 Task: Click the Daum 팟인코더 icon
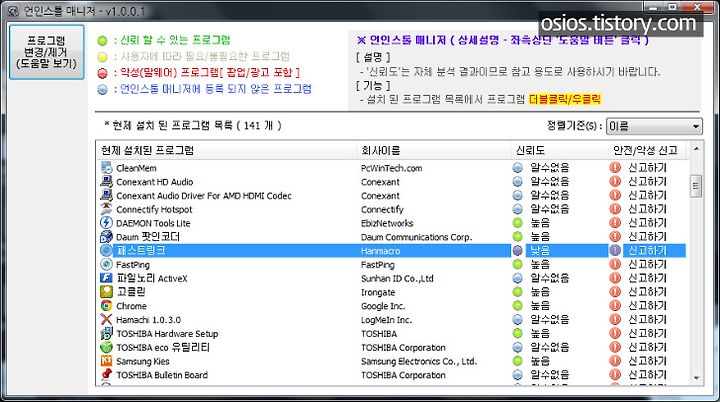(107, 237)
